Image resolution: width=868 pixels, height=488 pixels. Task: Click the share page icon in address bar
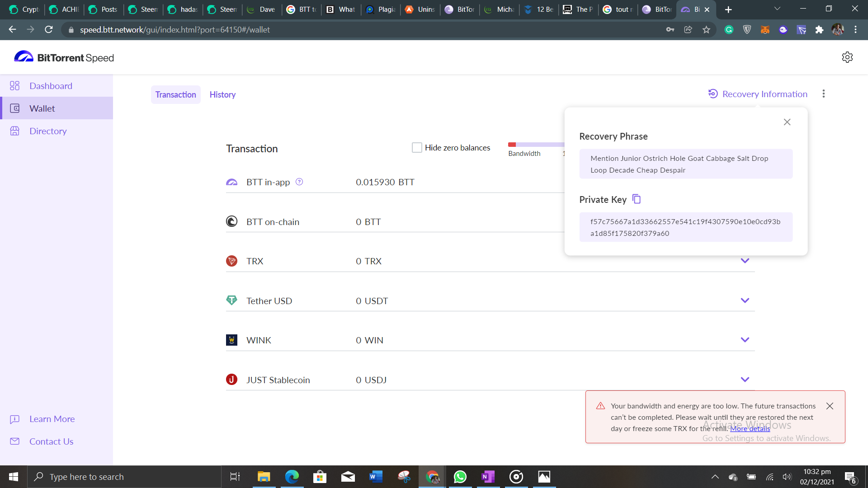click(x=688, y=30)
